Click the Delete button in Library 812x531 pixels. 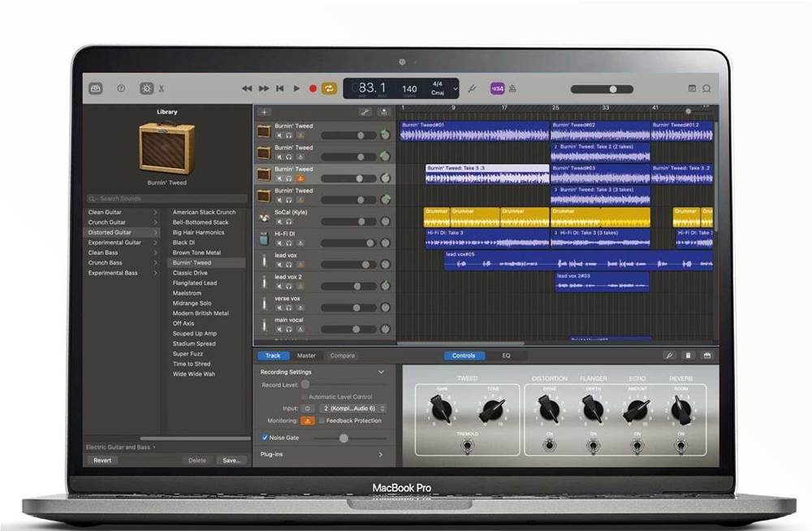tap(197, 460)
